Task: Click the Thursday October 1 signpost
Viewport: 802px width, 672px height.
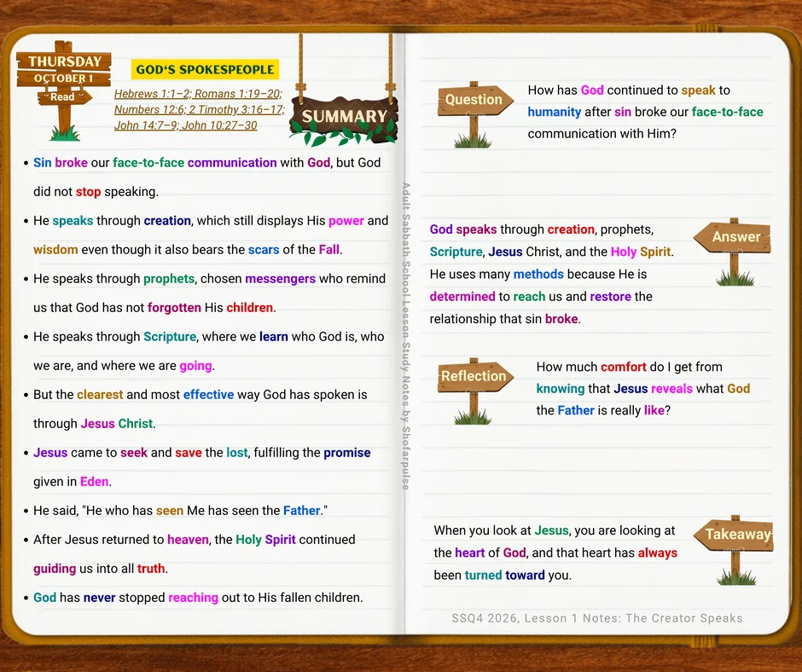Action: pyautogui.click(x=64, y=90)
